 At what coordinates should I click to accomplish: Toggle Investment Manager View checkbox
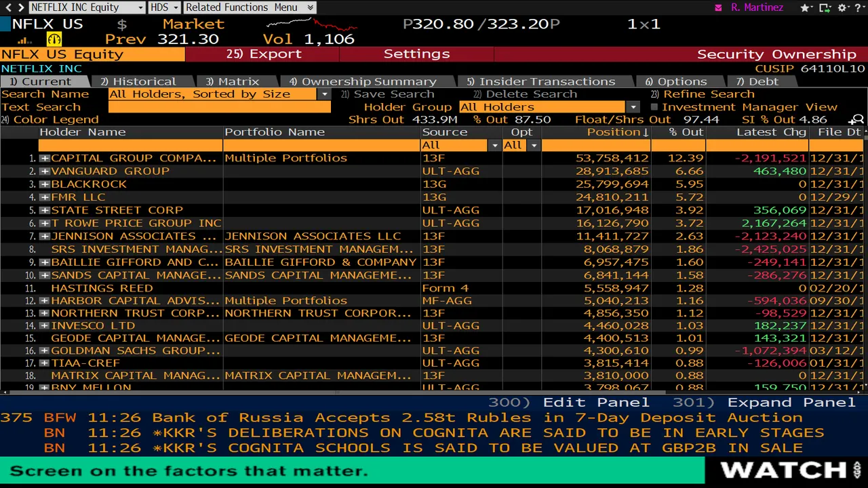[654, 107]
